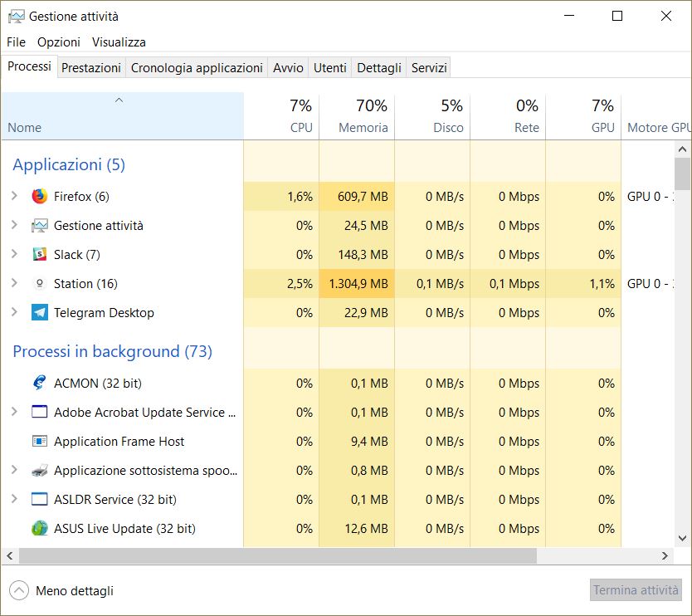Open the Opzioni menu

point(59,42)
